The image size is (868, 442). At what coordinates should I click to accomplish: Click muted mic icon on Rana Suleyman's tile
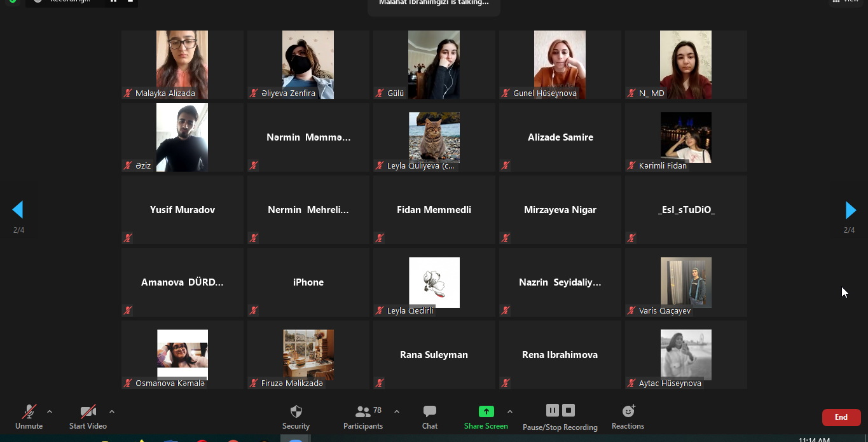click(x=380, y=383)
